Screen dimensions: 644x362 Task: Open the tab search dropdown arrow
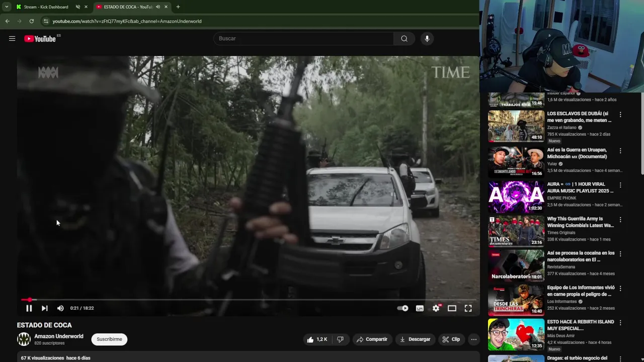(x=7, y=7)
